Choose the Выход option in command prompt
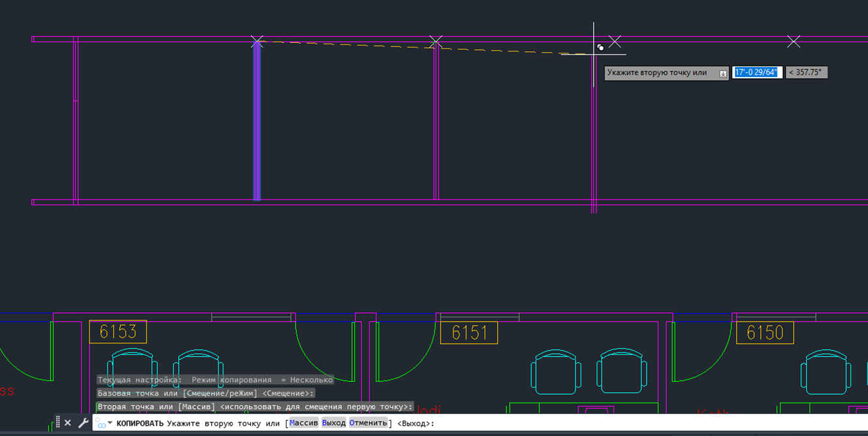The width and height of the screenshot is (868, 436). click(x=334, y=423)
